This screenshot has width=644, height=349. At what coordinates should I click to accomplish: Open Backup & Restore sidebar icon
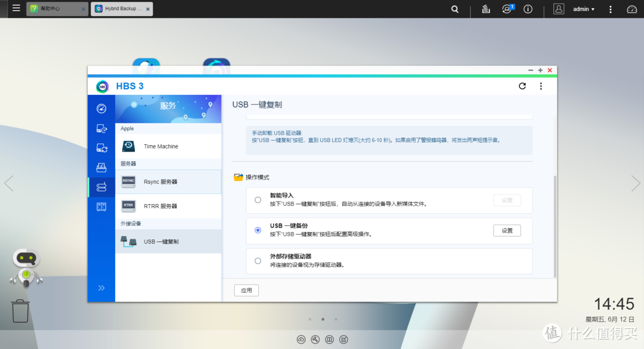coord(101,129)
